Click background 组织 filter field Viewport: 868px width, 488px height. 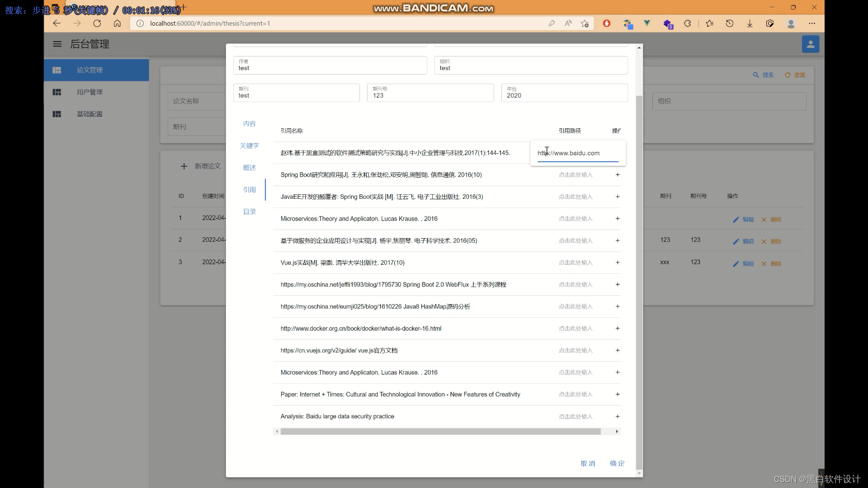point(729,101)
